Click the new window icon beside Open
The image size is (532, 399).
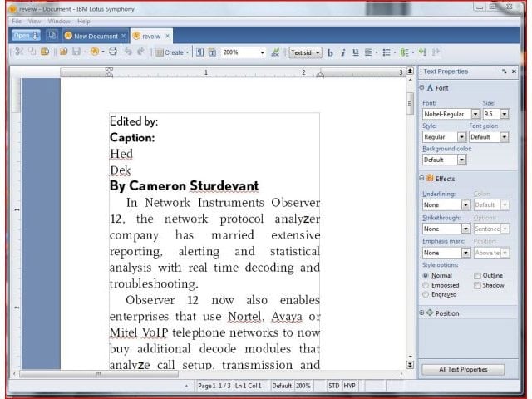(52, 35)
